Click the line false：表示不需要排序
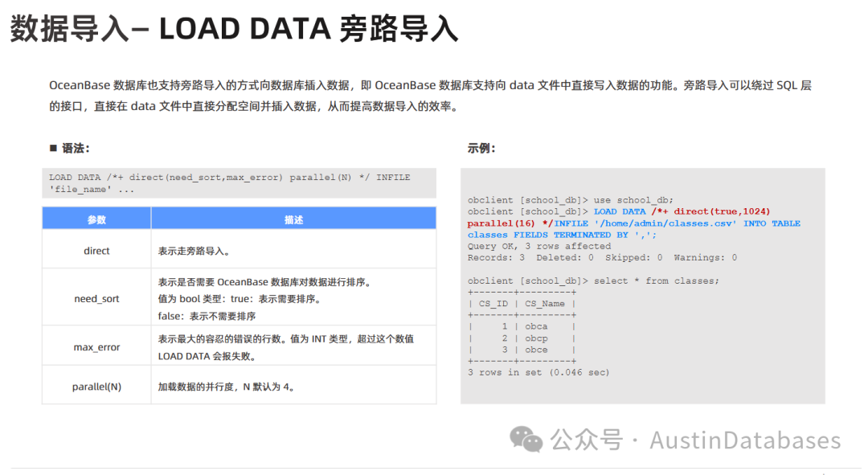868x475 pixels. [207, 316]
